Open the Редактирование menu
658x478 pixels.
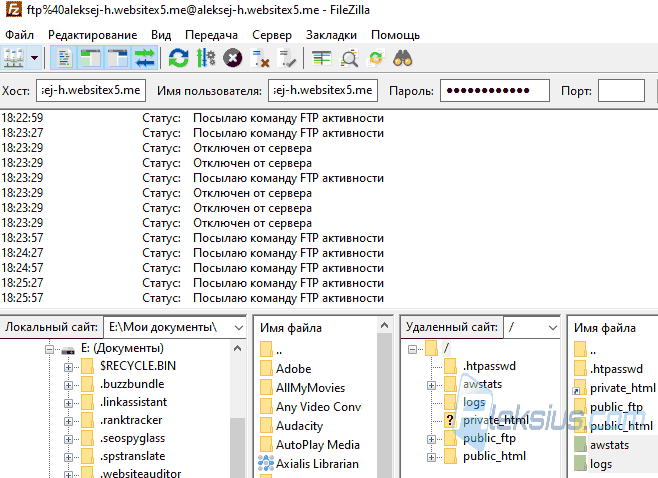click(x=92, y=35)
